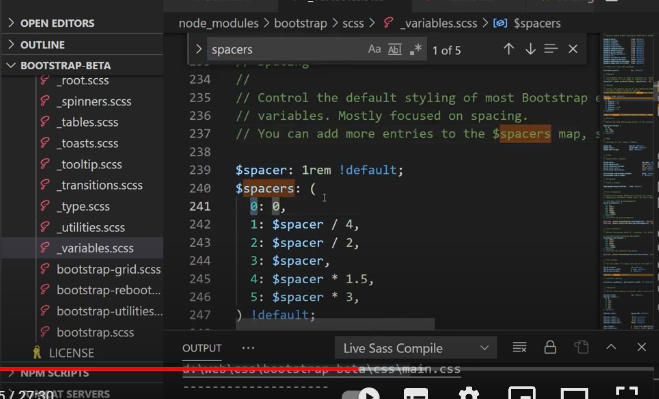Open the LICENSE file
Image resolution: width=659 pixels, height=399 pixels.
71,353
